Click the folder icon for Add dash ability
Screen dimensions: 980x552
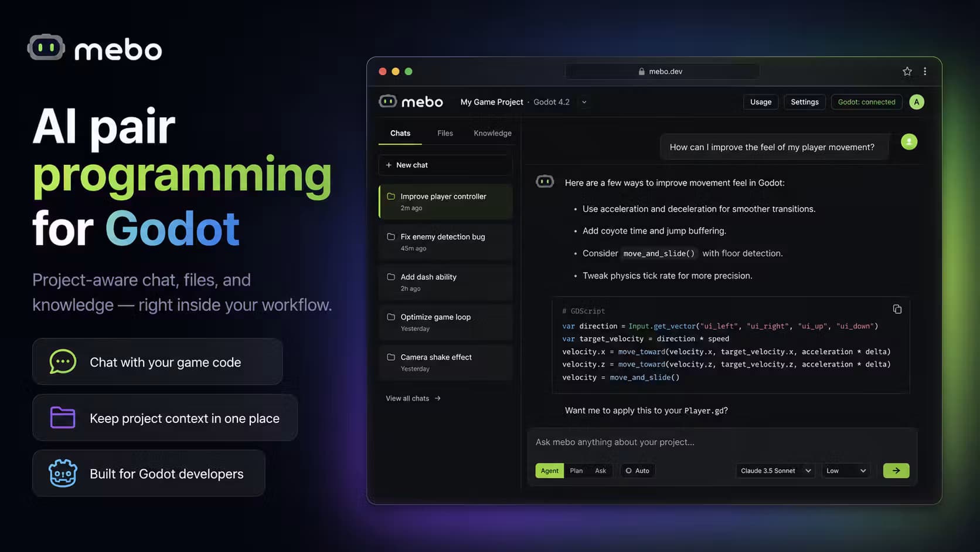tap(391, 277)
